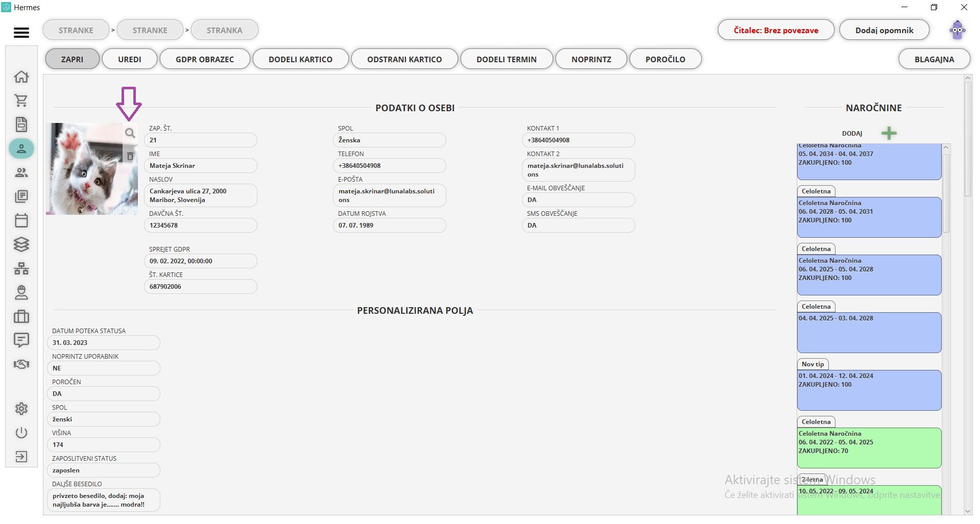This screenshot has width=980, height=524.
Task: Open the chat message sidebar icon
Action: [x=21, y=340]
